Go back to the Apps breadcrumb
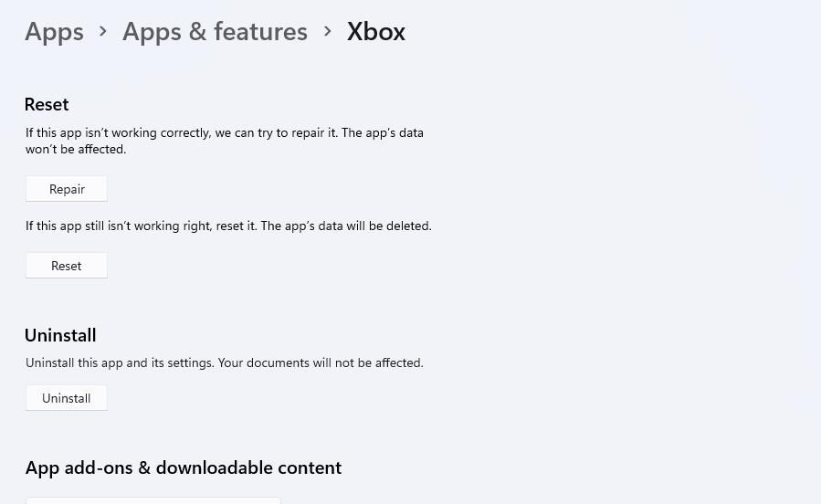 (54, 31)
